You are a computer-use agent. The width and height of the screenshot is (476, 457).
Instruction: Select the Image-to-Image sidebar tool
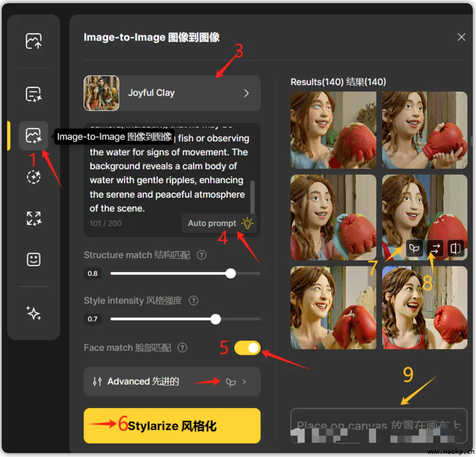click(x=34, y=136)
